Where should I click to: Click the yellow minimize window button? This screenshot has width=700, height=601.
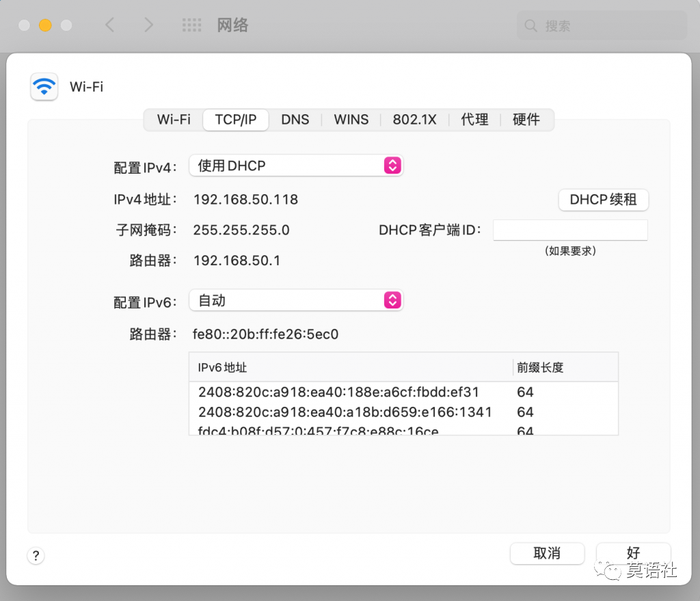click(45, 25)
